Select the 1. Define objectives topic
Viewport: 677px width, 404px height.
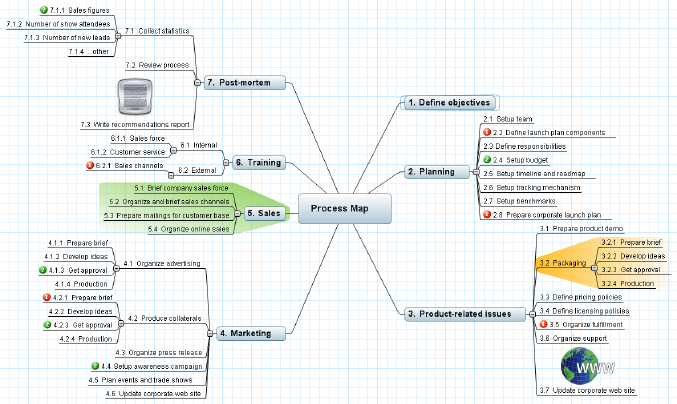(449, 103)
